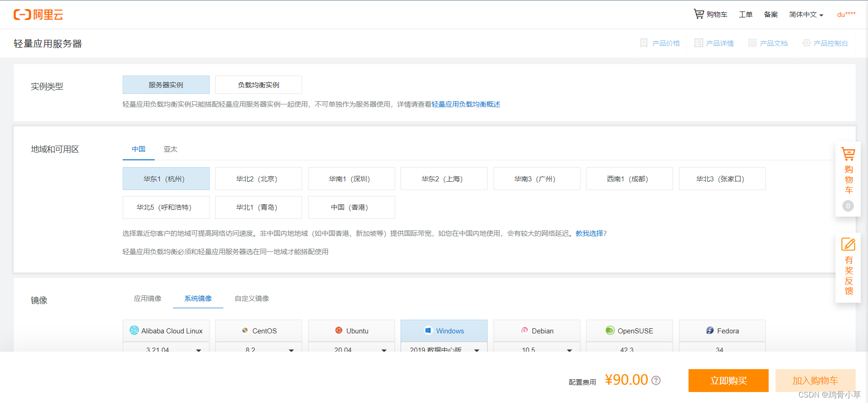Select region 华北3 (张家口)
The image size is (868, 403).
722,179
